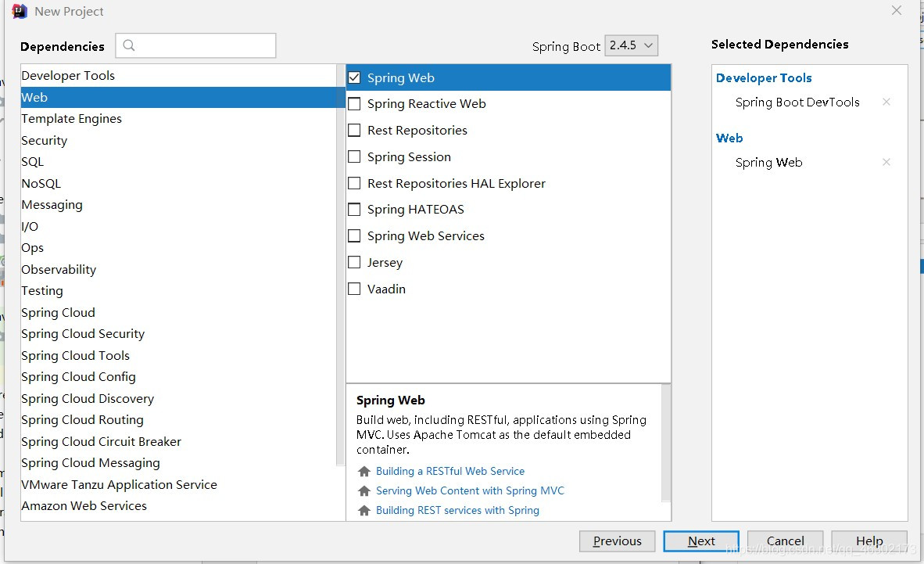
Task: Enable Rest Repositories HAL Explorer checkbox
Action: pos(354,184)
